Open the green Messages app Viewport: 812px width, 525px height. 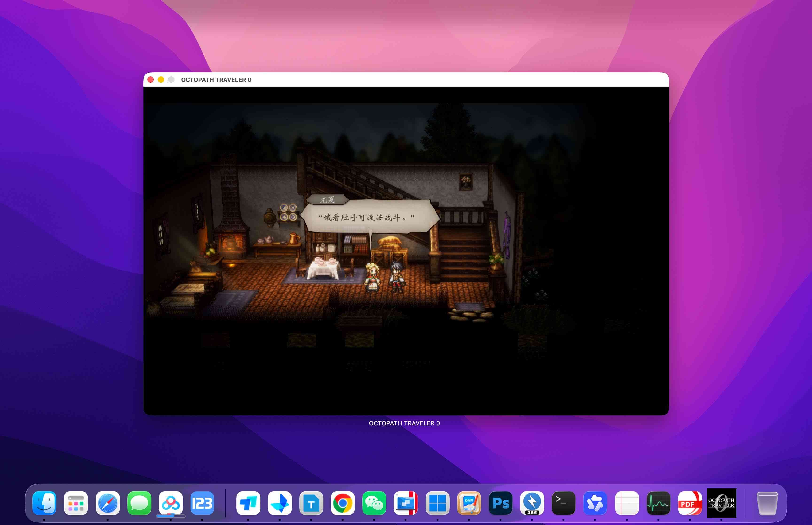coord(139,503)
